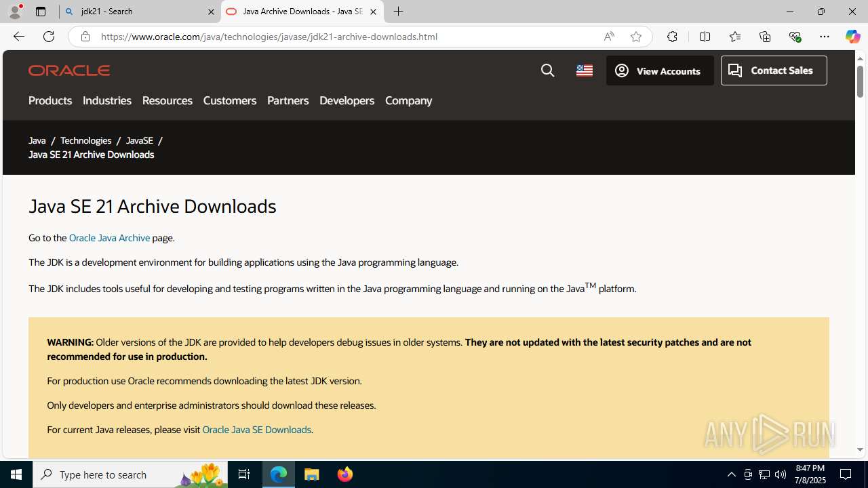The width and height of the screenshot is (868, 488).
Task: Click the taskbar search box
Action: click(130, 474)
